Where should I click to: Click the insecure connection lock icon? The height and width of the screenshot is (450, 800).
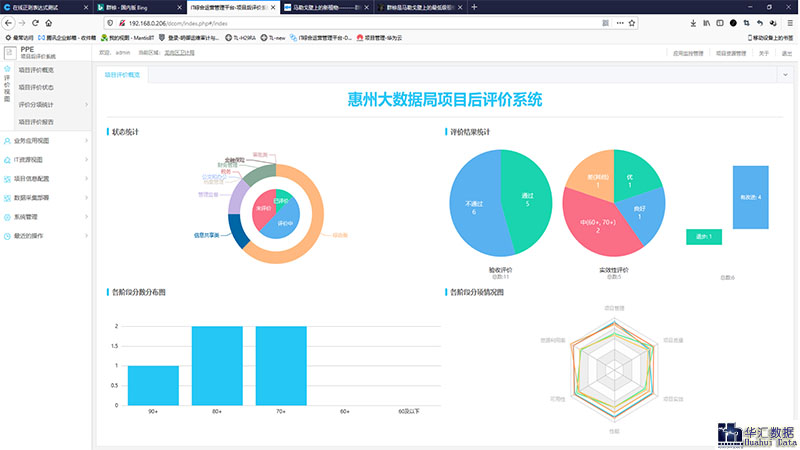[122, 23]
